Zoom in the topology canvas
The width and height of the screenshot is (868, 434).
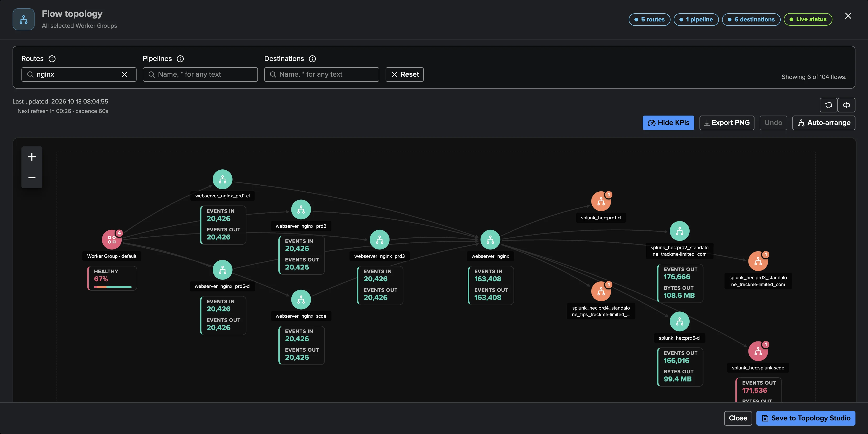pyautogui.click(x=32, y=157)
